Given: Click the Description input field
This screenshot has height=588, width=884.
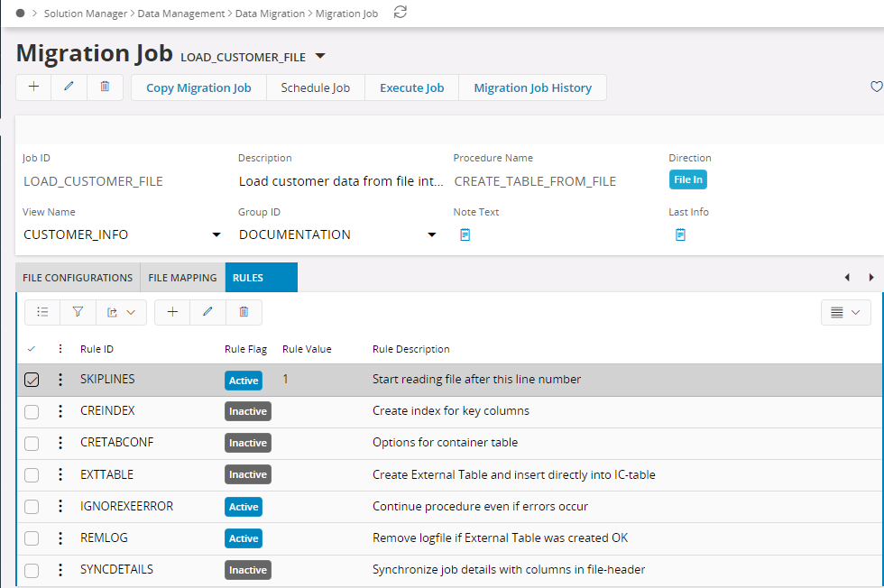Looking at the screenshot, I should point(341,181).
